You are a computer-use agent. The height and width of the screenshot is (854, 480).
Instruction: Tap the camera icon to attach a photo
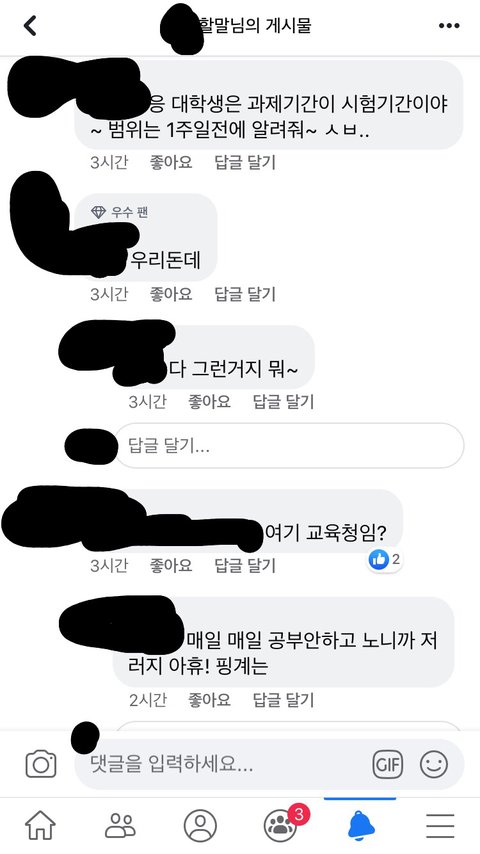(41, 764)
